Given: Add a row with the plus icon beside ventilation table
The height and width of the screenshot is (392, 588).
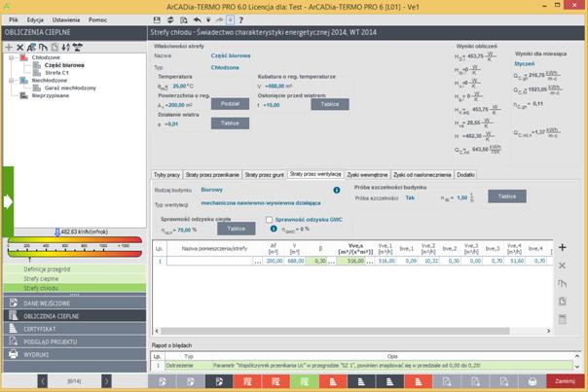Looking at the screenshot, I should click(x=562, y=247).
